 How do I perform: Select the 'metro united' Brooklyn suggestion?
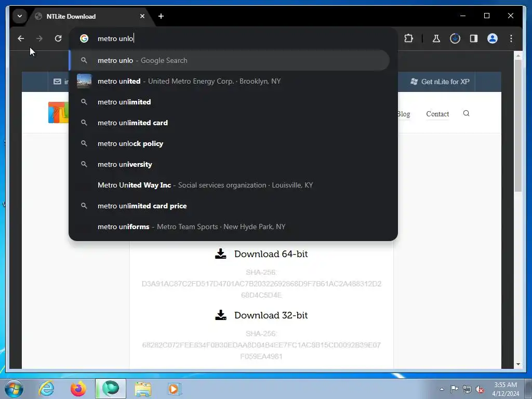229,81
